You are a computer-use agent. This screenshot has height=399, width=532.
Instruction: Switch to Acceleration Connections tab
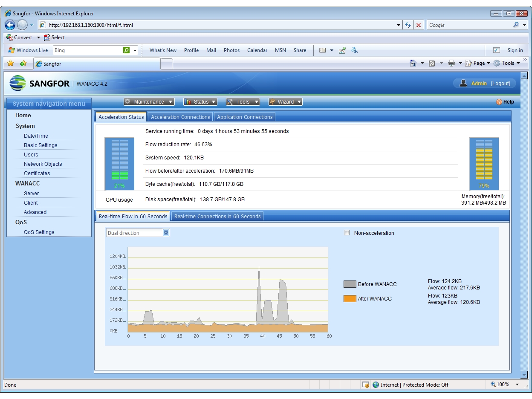pos(180,117)
